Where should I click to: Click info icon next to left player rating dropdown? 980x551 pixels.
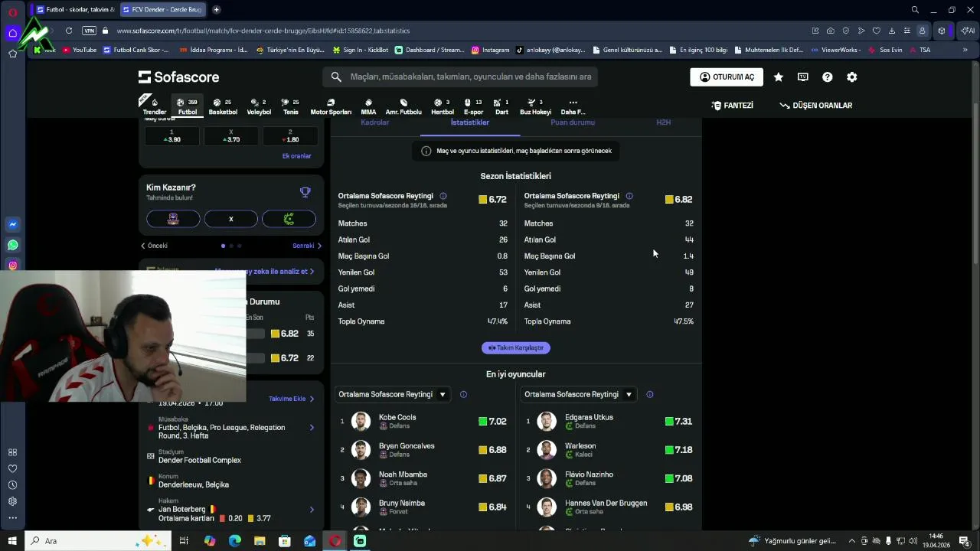(463, 395)
